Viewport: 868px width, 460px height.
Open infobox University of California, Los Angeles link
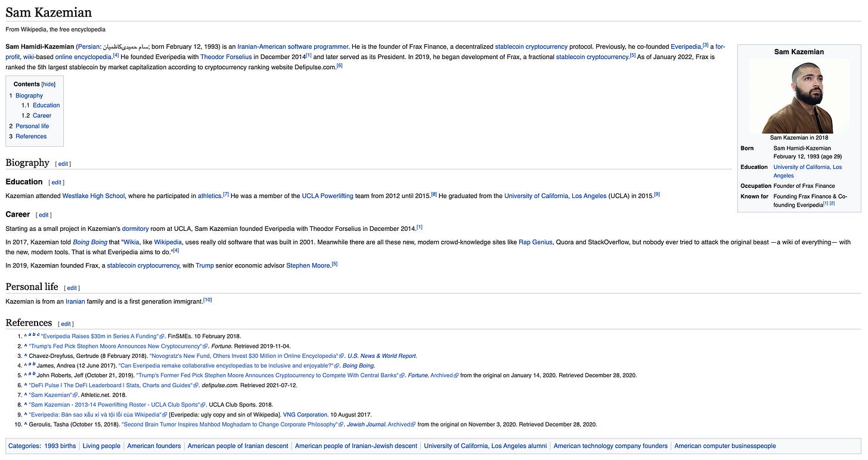pyautogui.click(x=807, y=171)
